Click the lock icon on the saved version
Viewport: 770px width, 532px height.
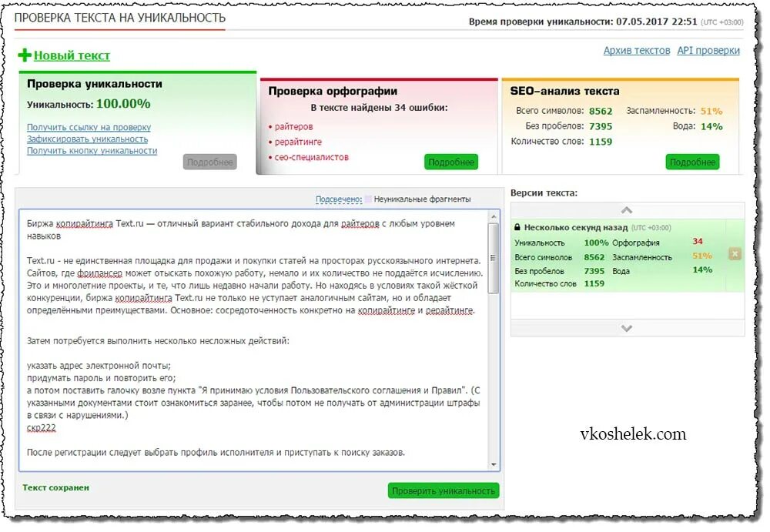tap(517, 227)
